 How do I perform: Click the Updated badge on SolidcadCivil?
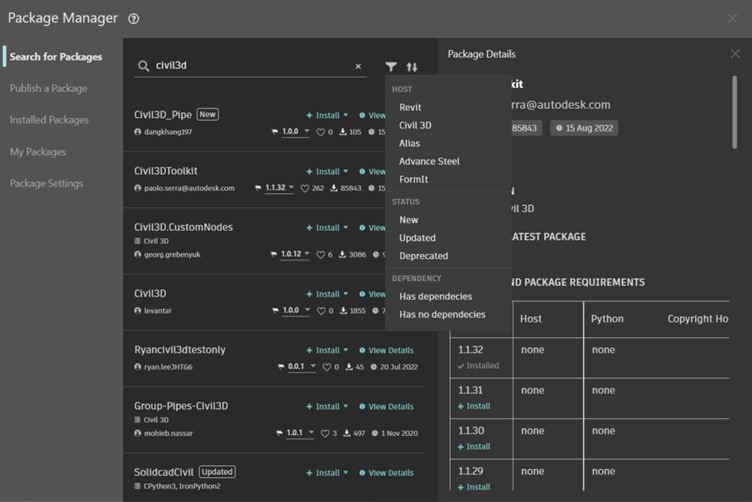[x=217, y=472]
